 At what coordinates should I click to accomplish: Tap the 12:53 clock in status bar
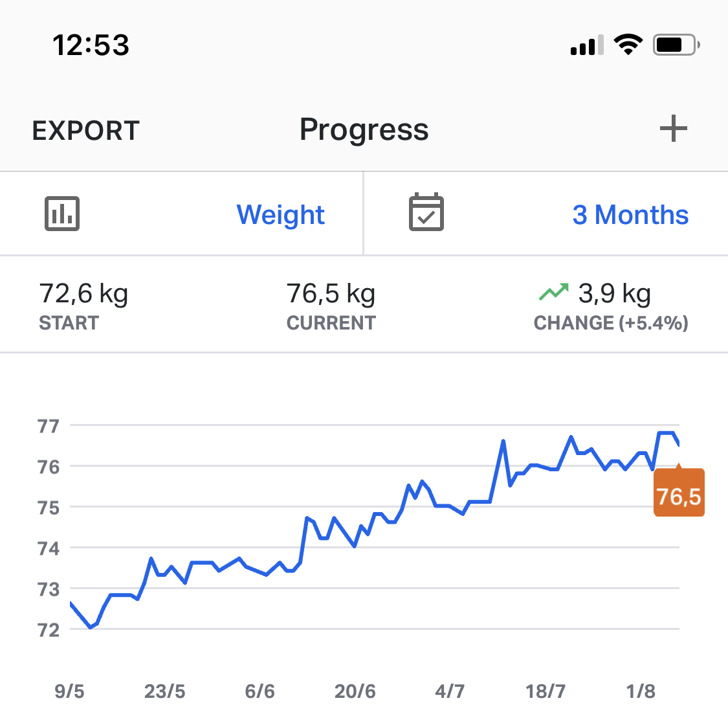pyautogui.click(x=91, y=45)
